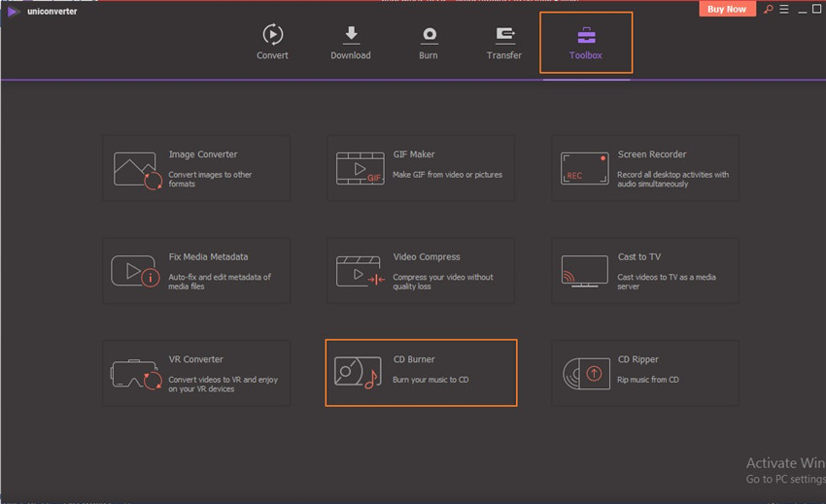Image resolution: width=826 pixels, height=504 pixels.
Task: Click the key registration icon
Action: point(769,9)
